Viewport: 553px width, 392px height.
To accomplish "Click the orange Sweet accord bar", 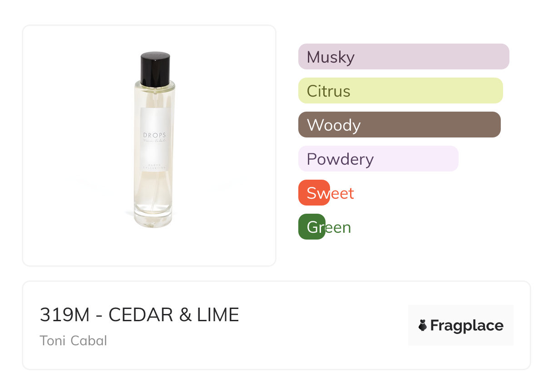I will [314, 193].
